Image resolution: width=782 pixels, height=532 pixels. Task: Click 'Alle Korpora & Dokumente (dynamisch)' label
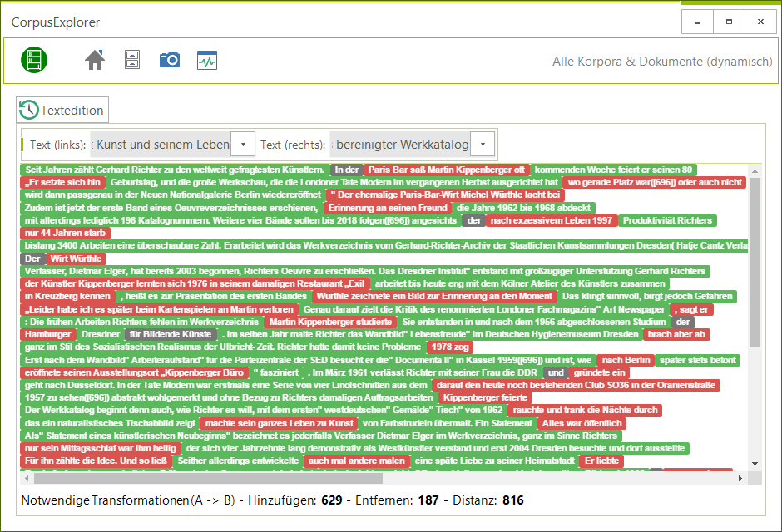tap(662, 62)
